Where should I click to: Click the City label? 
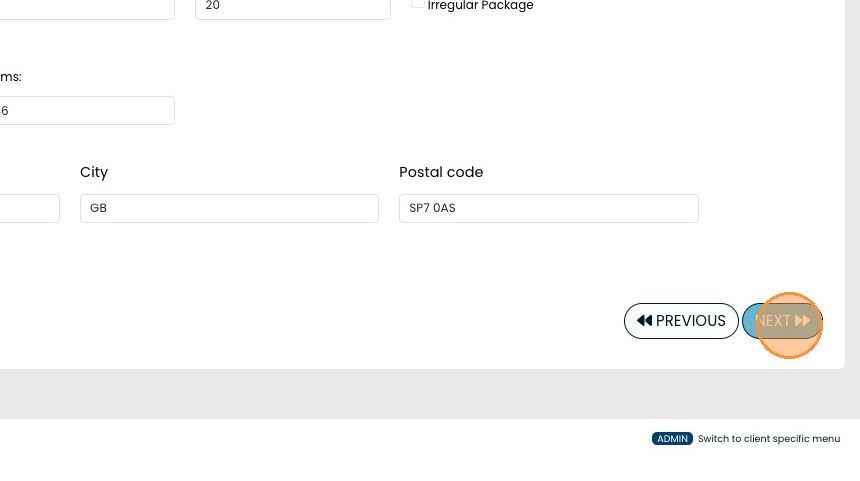[94, 172]
